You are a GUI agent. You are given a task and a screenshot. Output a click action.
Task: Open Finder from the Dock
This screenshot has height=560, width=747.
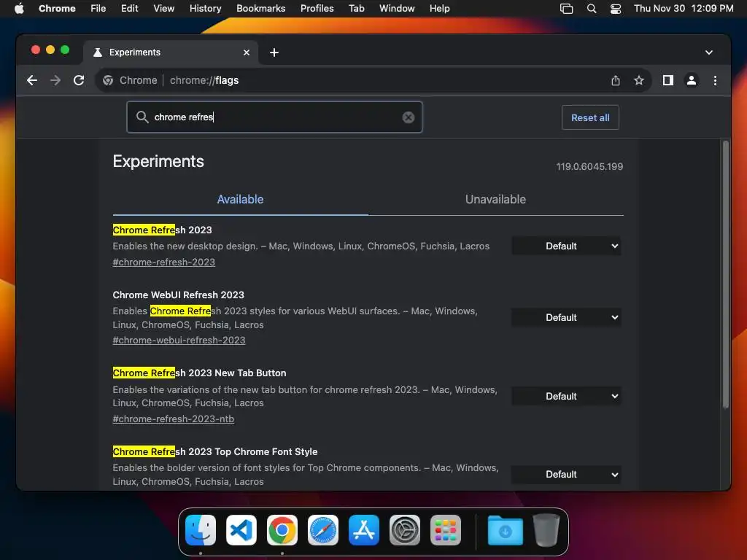coord(201,530)
